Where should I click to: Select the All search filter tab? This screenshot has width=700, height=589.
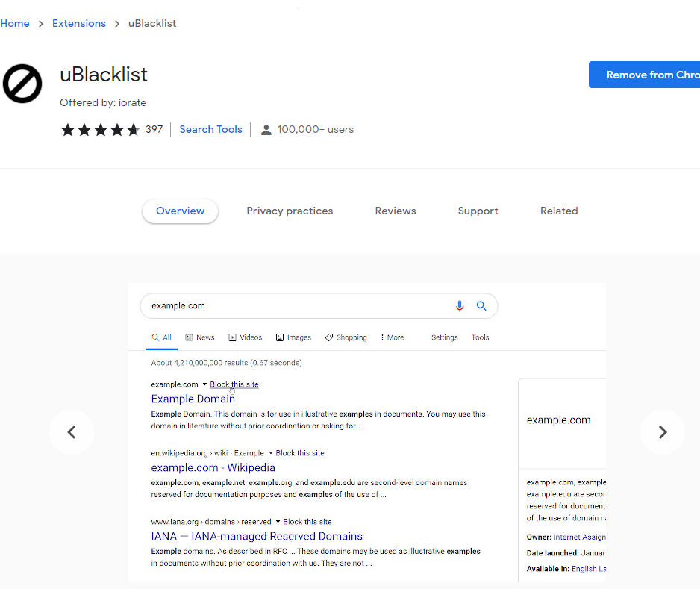tap(162, 337)
